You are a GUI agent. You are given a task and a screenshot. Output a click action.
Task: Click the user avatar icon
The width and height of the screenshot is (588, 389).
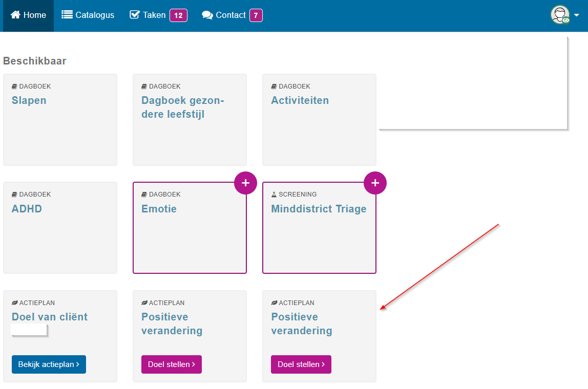(560, 15)
